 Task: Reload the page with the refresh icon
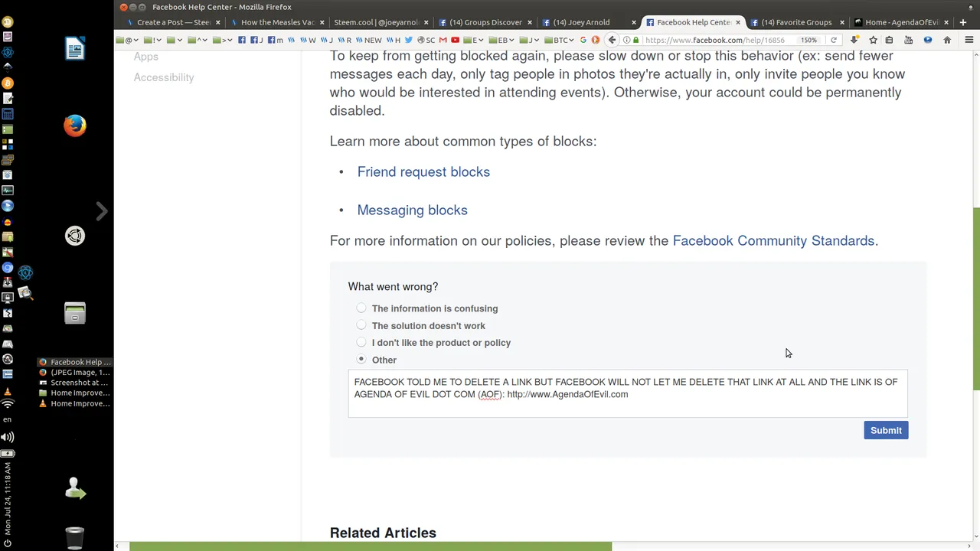(834, 40)
